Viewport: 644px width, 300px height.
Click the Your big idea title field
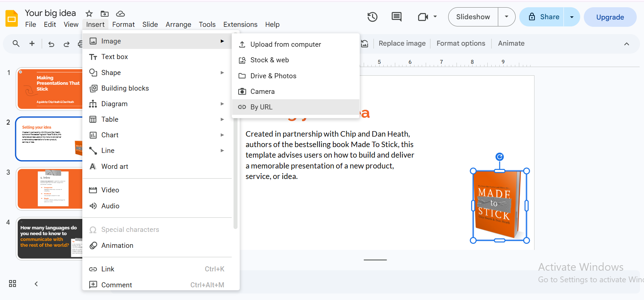coord(50,13)
